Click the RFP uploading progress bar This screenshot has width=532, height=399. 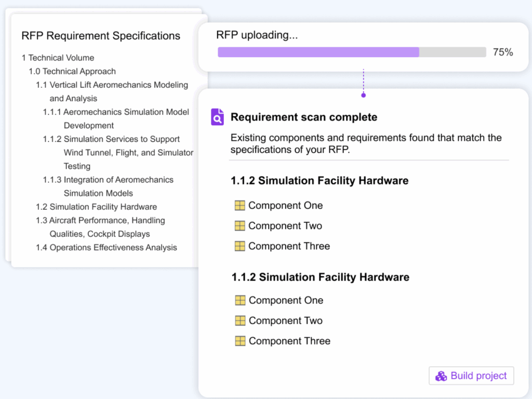coord(352,52)
